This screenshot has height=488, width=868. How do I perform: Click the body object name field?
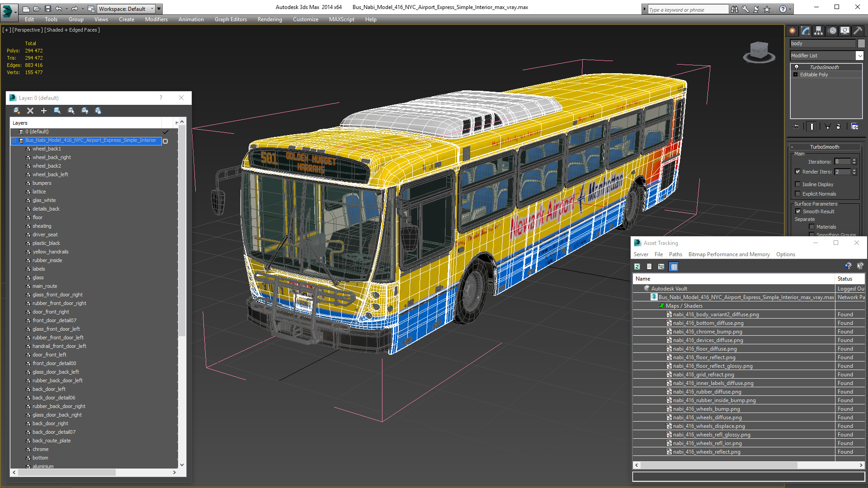tap(823, 43)
